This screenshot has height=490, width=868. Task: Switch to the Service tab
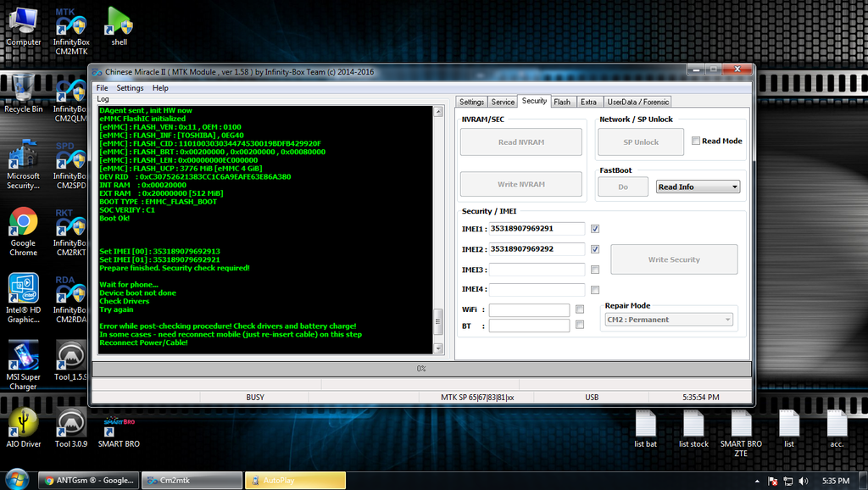(x=503, y=102)
